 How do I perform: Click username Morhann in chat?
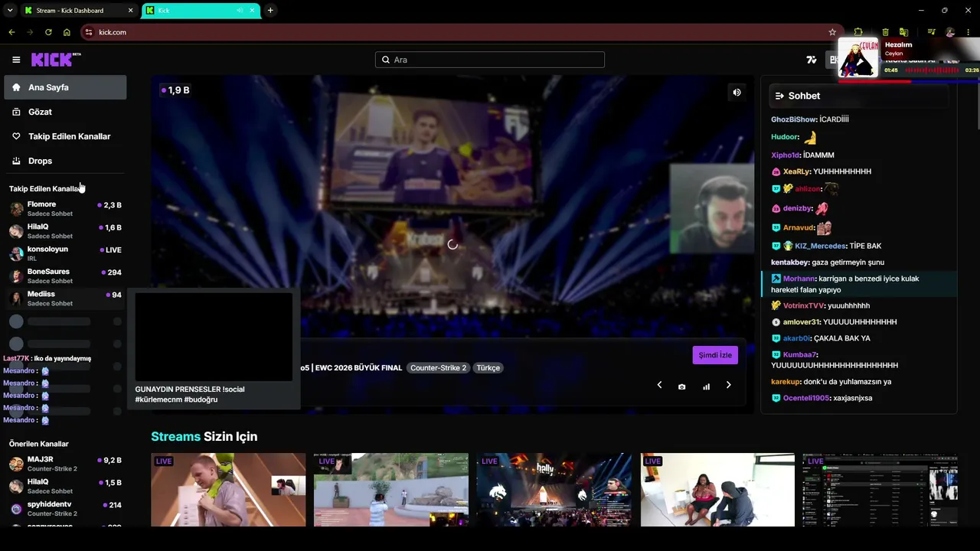click(799, 279)
